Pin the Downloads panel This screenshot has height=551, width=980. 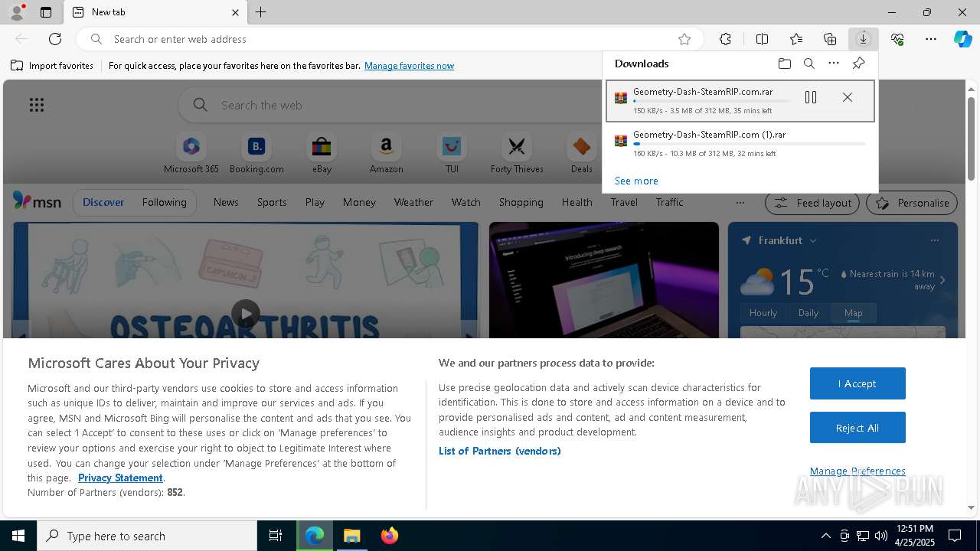(x=859, y=64)
